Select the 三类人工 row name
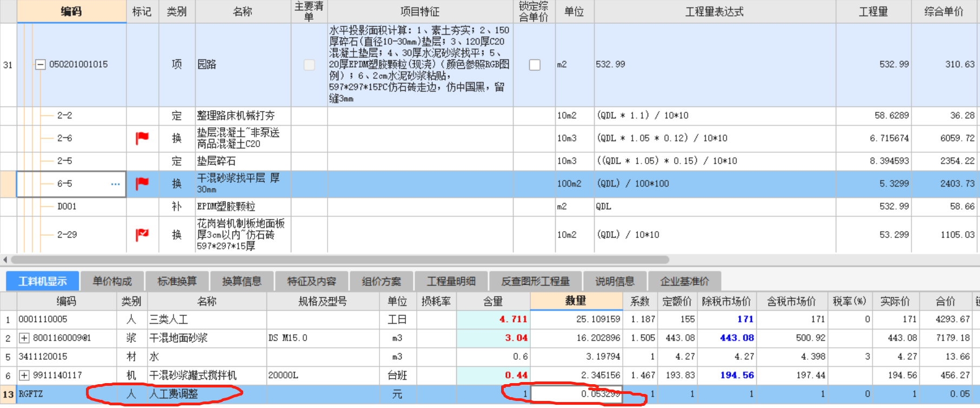The width and height of the screenshot is (980, 408). click(169, 320)
